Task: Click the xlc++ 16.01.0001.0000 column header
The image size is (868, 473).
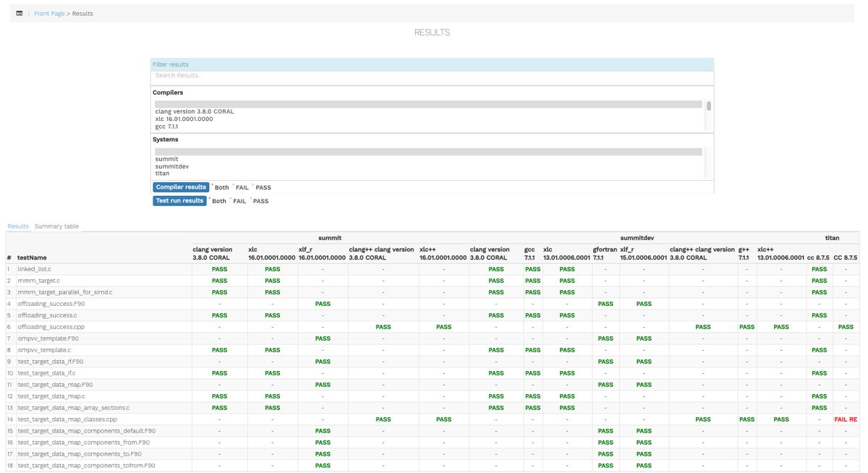Action: coord(443,253)
